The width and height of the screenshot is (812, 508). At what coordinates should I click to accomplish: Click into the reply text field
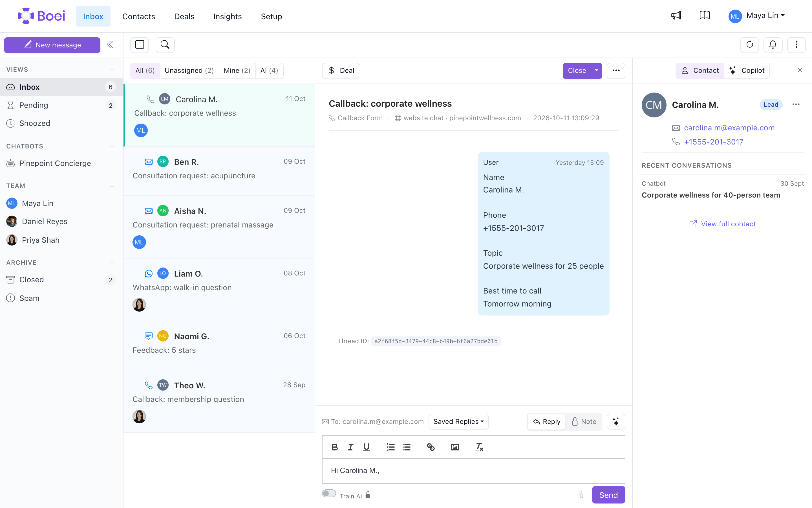pos(473,471)
